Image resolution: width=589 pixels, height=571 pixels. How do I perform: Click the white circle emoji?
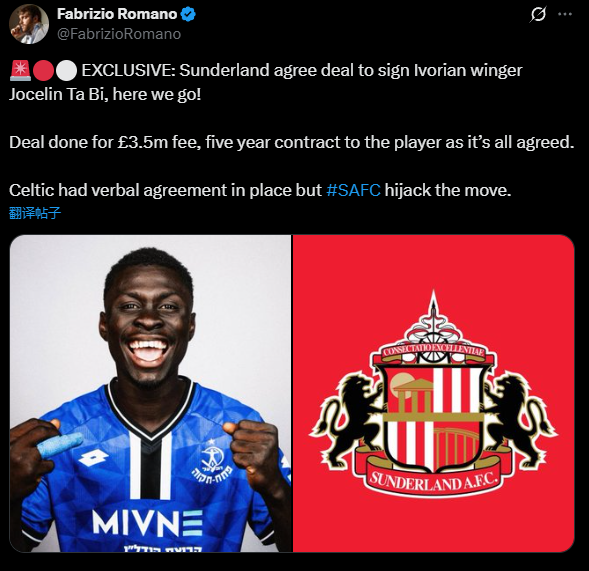pos(66,71)
